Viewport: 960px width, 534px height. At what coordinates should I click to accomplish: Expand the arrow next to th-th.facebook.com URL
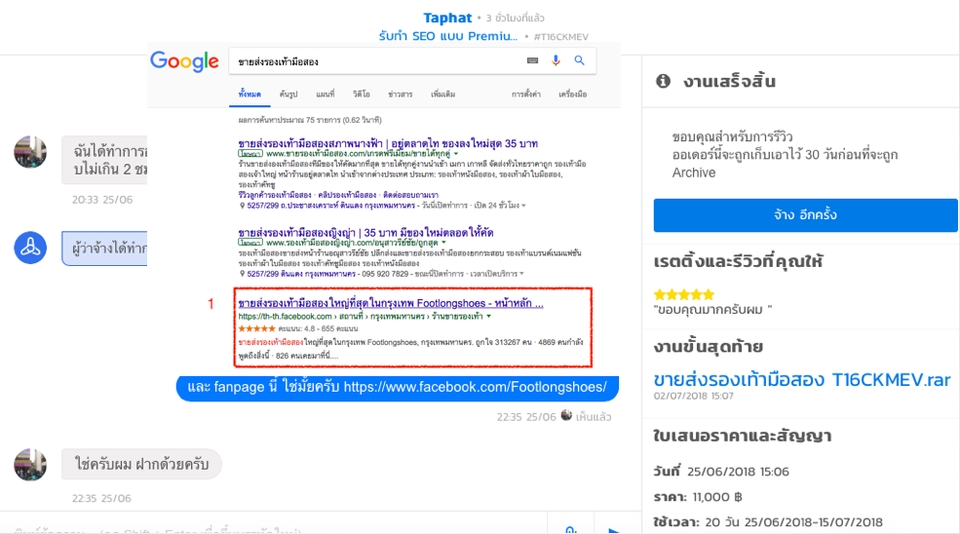pos(488,316)
